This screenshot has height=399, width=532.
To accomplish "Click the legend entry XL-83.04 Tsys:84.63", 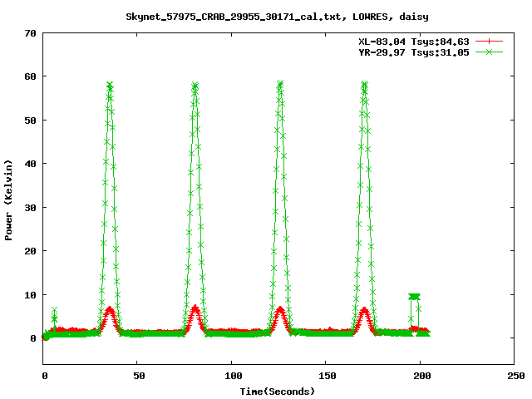I will click(414, 42).
